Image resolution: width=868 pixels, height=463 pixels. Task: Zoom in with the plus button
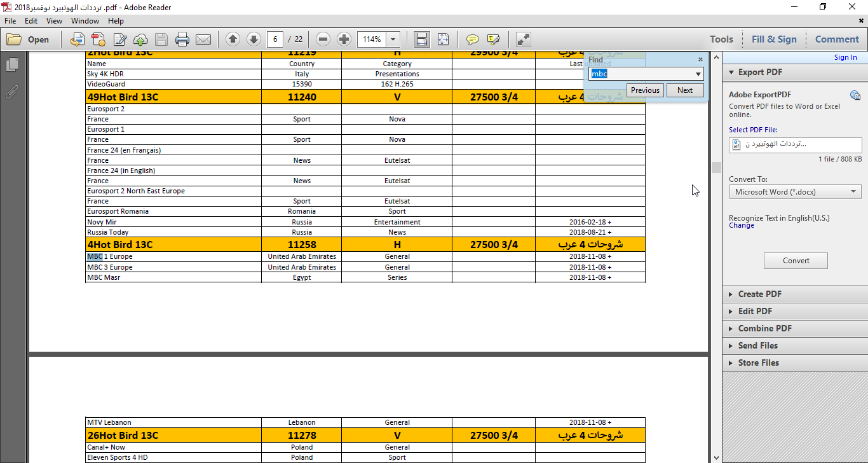(344, 39)
